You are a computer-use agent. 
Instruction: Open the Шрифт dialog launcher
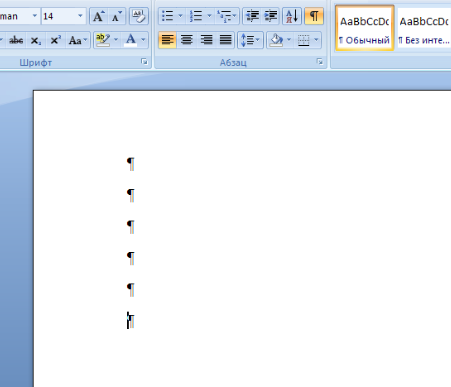point(144,61)
